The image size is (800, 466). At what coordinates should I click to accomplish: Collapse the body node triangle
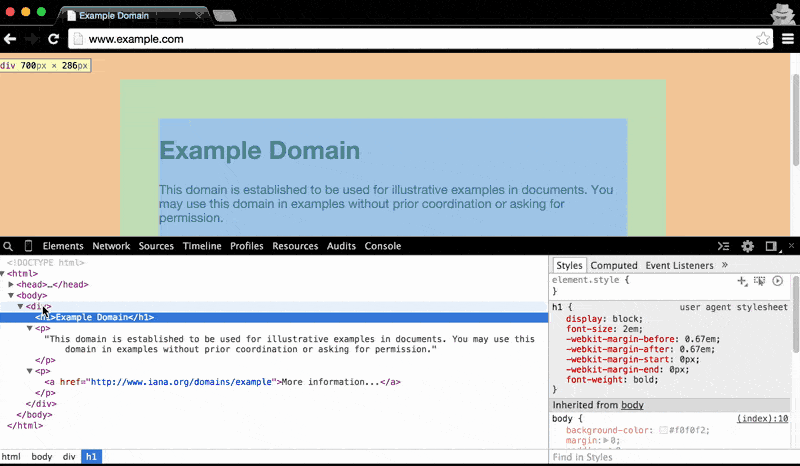point(11,296)
